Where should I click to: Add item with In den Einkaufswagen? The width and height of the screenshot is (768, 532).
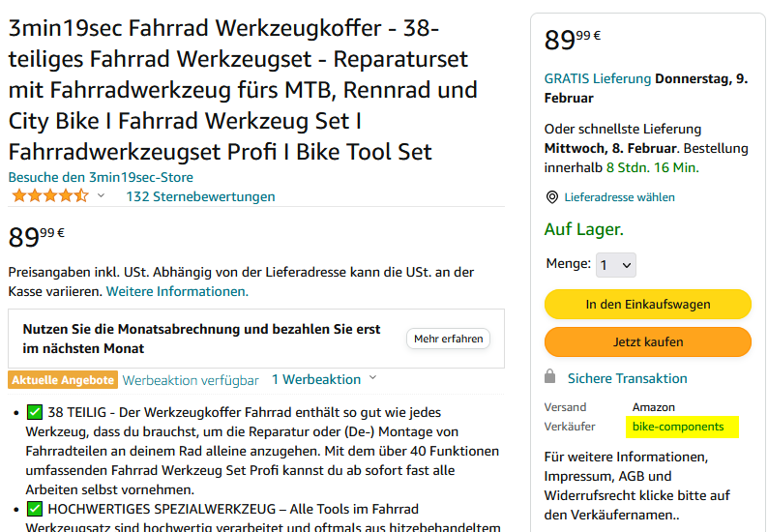point(647,304)
